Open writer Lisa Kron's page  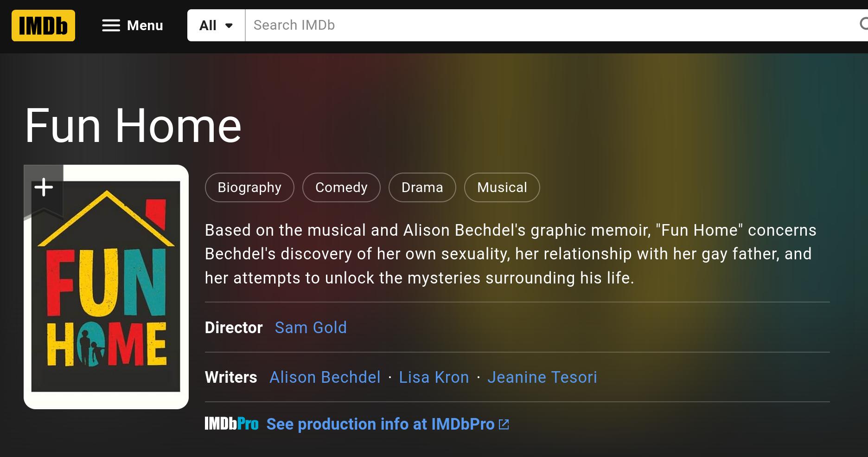coord(434,377)
